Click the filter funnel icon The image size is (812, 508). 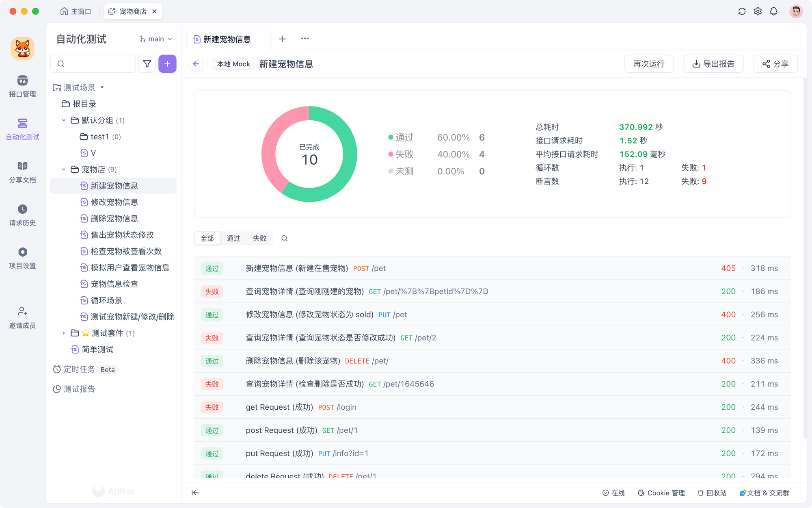coord(147,64)
